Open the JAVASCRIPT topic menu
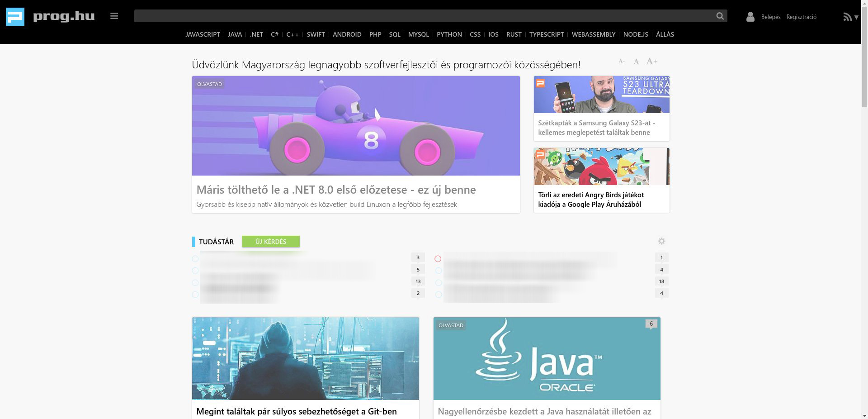The width and height of the screenshot is (868, 419). [x=203, y=34]
